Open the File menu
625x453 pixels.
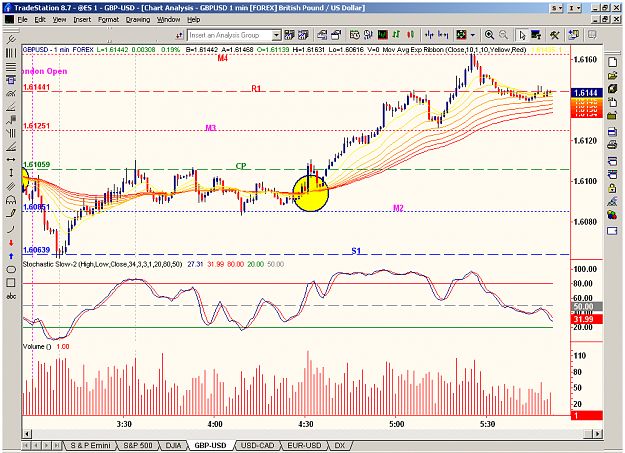point(22,20)
